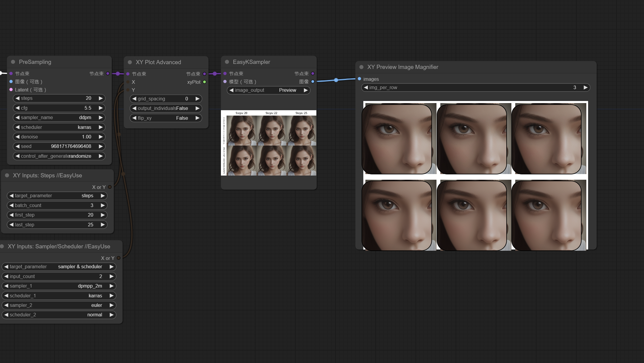The image size is (644, 363).
Task: Increase steps value with right arrow
Action: tap(101, 98)
